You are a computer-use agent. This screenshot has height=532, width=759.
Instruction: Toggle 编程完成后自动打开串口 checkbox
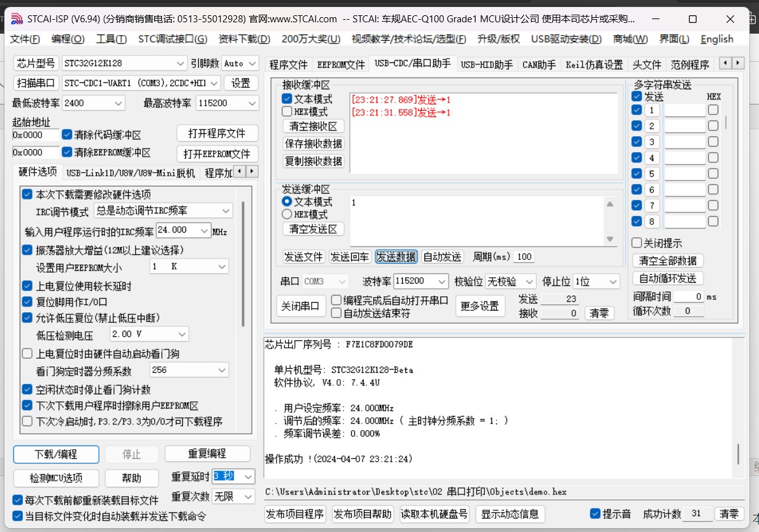point(336,300)
